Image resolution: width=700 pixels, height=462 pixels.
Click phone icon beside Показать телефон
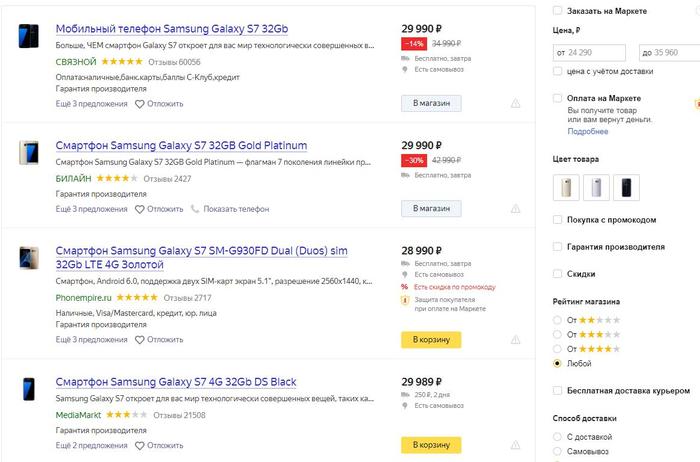coord(196,209)
